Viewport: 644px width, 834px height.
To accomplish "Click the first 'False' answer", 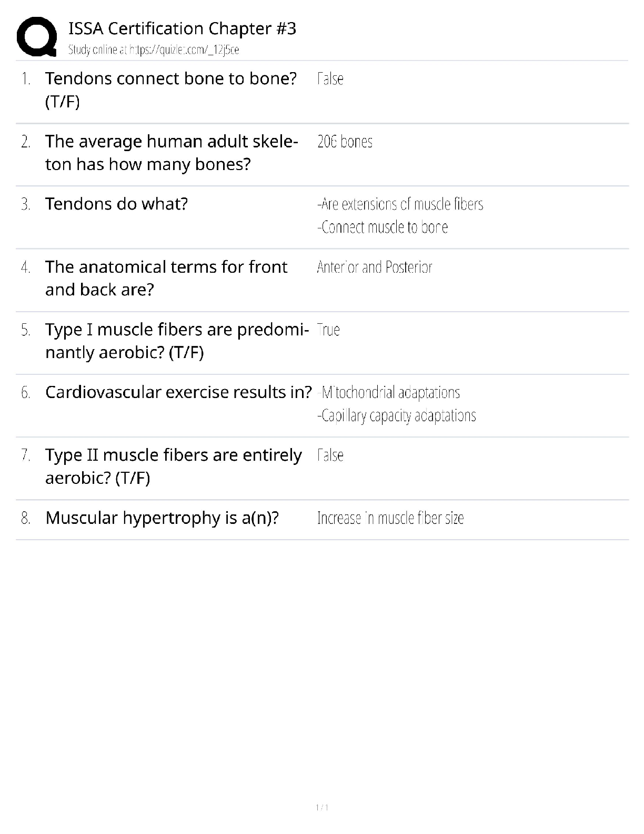I will 330,79.
